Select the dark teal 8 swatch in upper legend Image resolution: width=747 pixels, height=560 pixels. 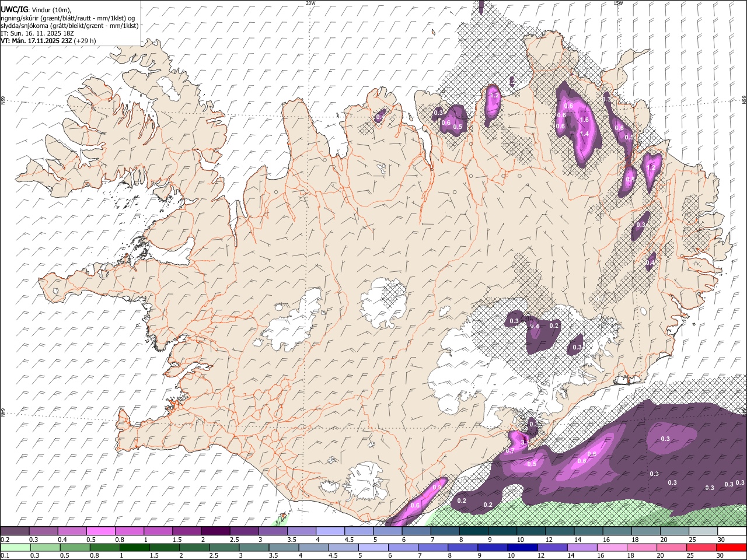point(473,530)
